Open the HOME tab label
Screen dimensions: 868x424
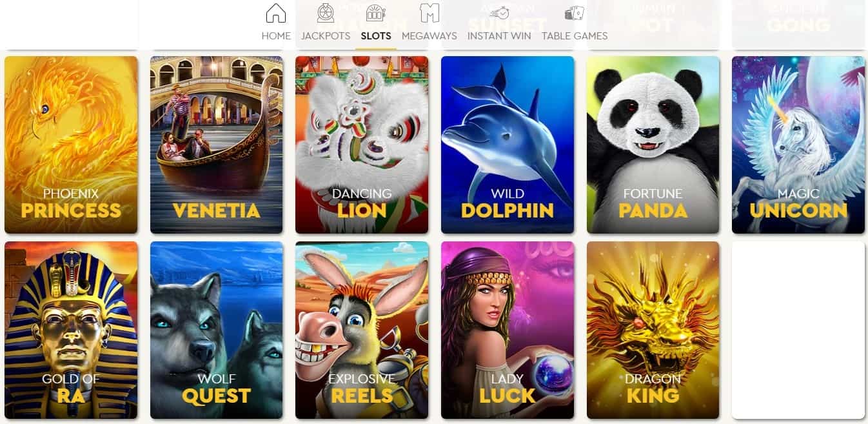[276, 36]
